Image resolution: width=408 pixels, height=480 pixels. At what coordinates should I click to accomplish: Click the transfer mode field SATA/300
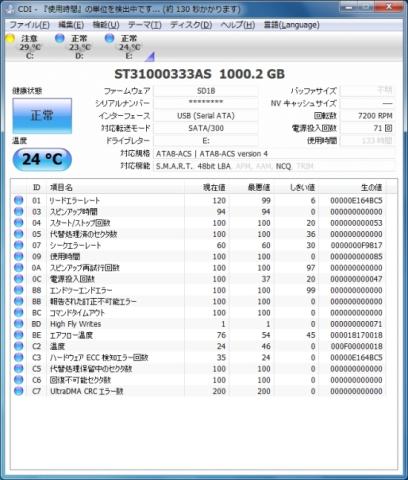[x=206, y=128]
